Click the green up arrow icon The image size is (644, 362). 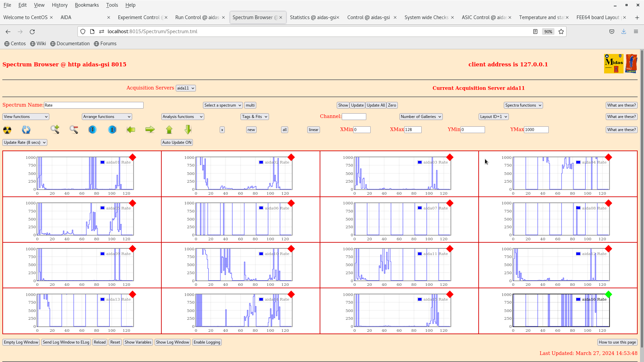pos(169,130)
